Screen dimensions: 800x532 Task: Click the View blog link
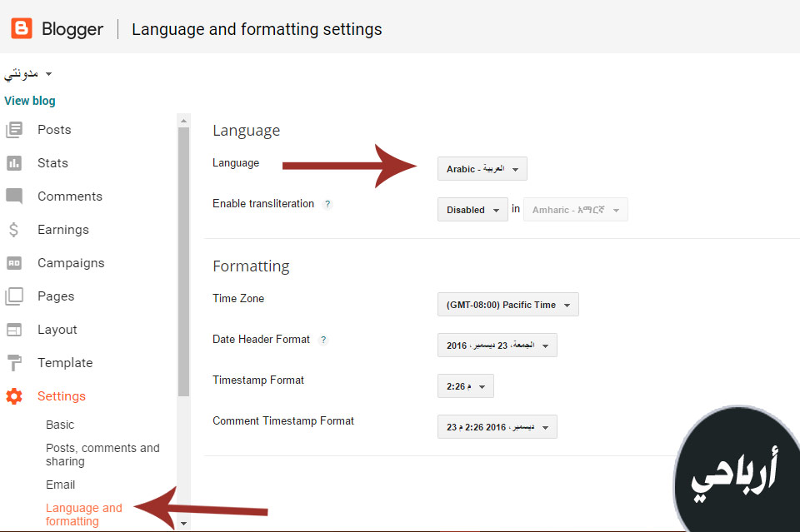[30, 101]
